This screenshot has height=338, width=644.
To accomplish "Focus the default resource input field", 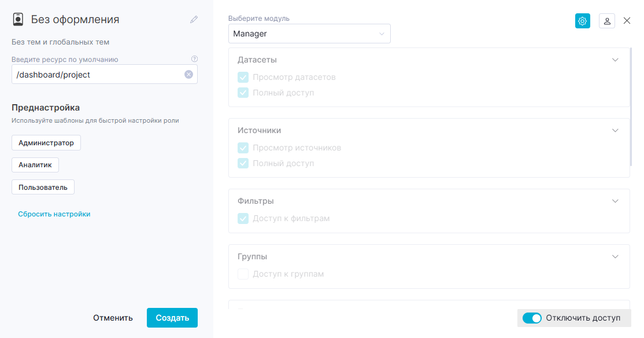I will (x=104, y=75).
